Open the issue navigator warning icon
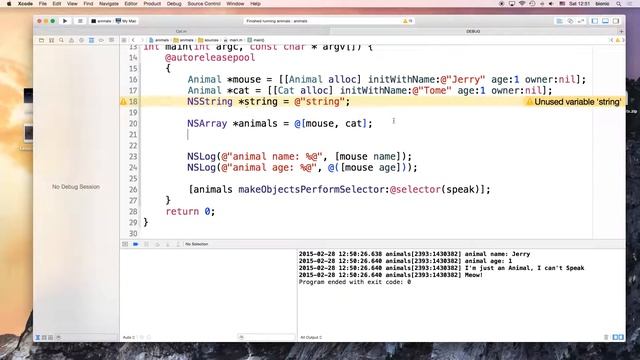The width and height of the screenshot is (640, 360). point(71,40)
